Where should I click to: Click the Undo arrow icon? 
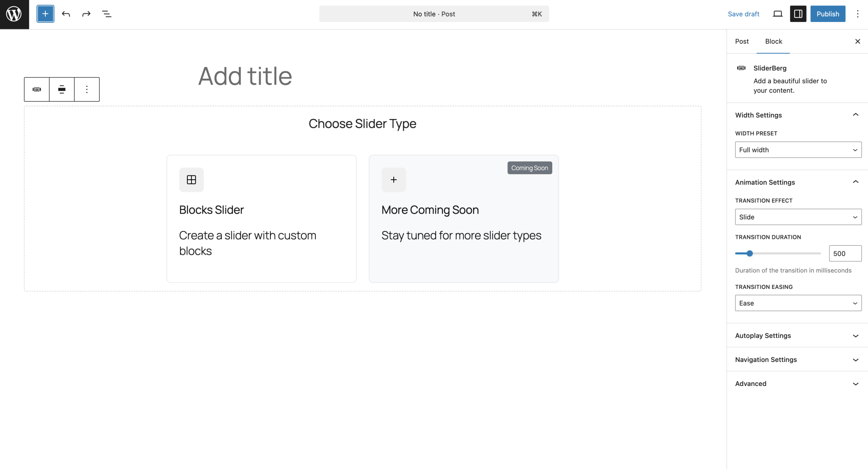click(66, 14)
